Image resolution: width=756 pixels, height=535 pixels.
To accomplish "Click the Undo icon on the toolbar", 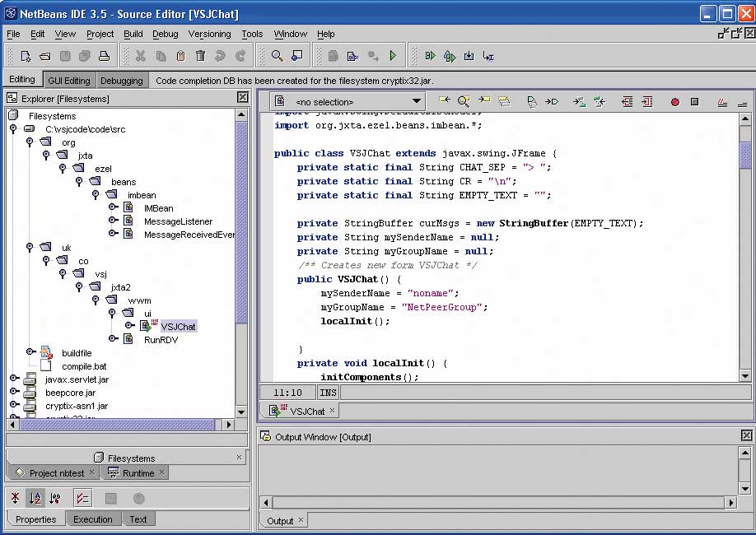I will (x=219, y=55).
